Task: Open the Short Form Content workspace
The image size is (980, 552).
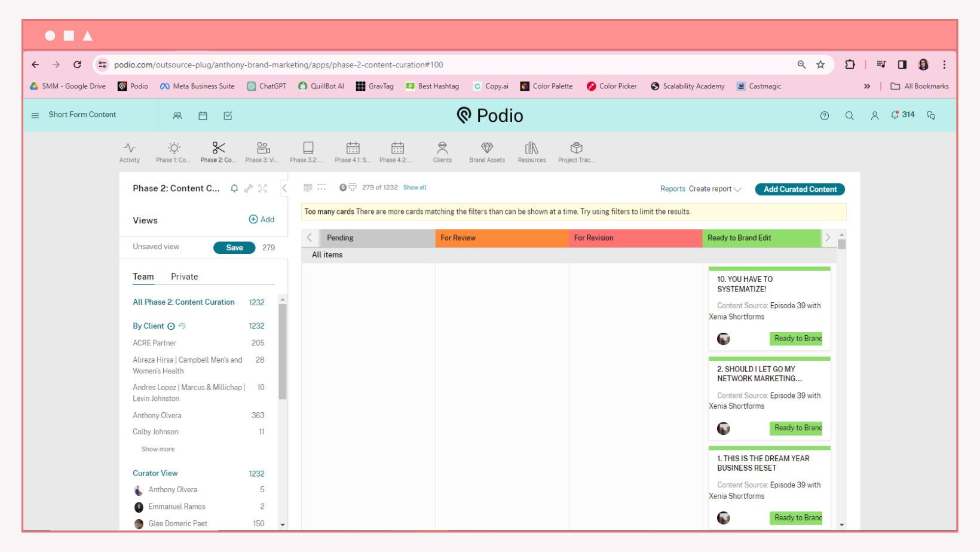Action: [82, 115]
